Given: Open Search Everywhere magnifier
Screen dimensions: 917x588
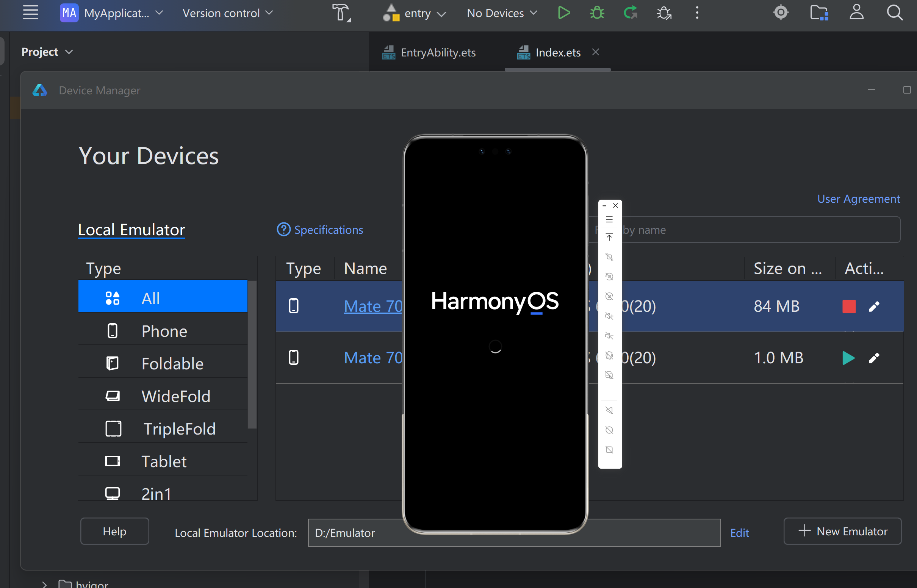Looking at the screenshot, I should [894, 13].
